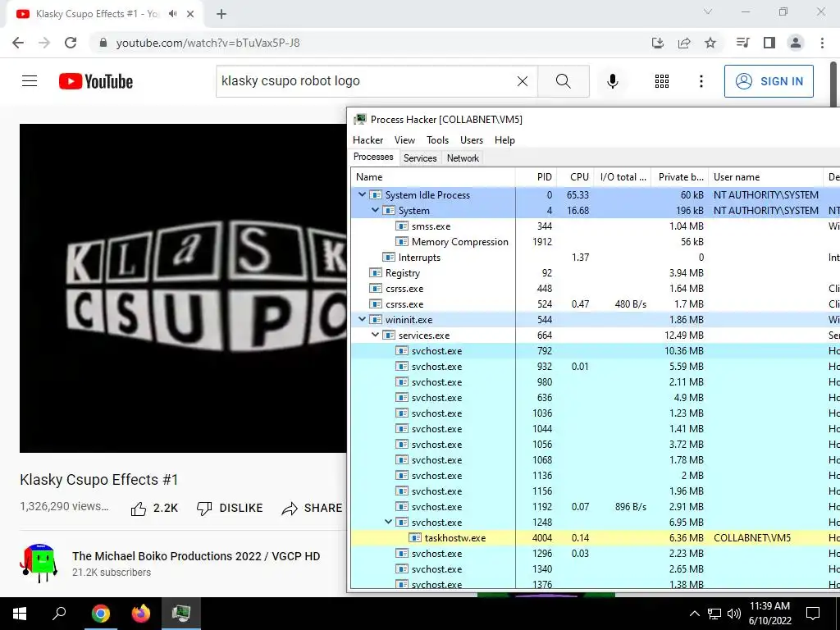This screenshot has width=840, height=630.
Task: Click the address bar lock icon
Action: (103, 43)
